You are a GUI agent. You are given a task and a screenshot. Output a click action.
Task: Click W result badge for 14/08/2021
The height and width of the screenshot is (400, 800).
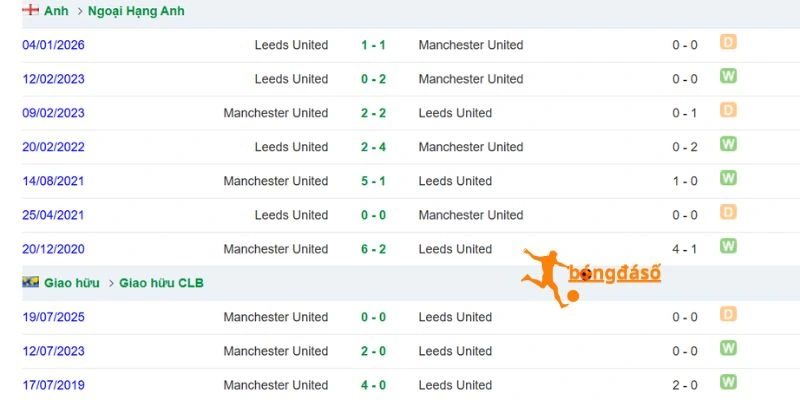[728, 178]
